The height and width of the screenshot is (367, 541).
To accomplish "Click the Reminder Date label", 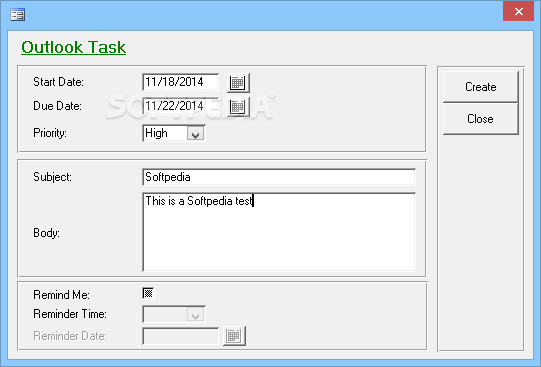I will pos(70,336).
